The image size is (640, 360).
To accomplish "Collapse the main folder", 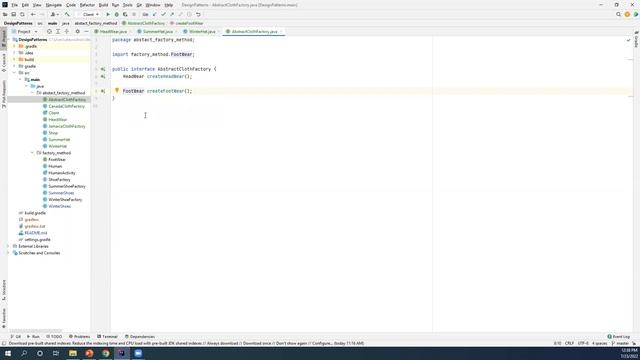I will click(20, 80).
